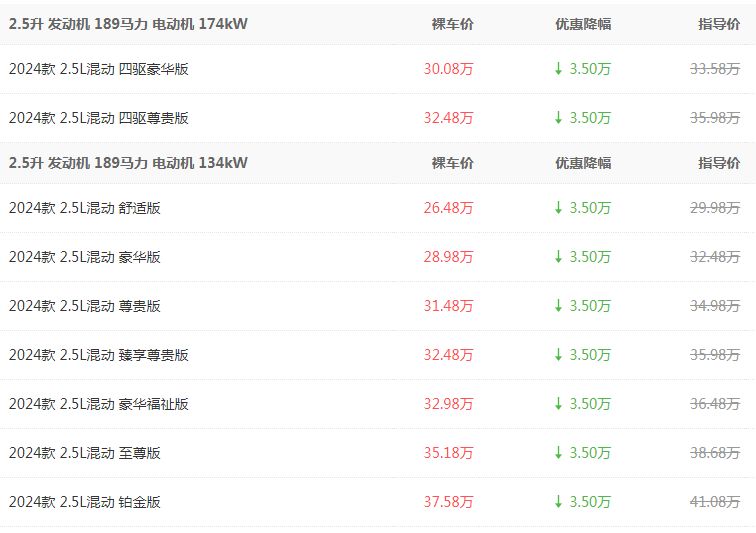Image resolution: width=756 pixels, height=533 pixels.
Task: Click 裸车价 column header in 174kW section
Action: pyautogui.click(x=453, y=24)
